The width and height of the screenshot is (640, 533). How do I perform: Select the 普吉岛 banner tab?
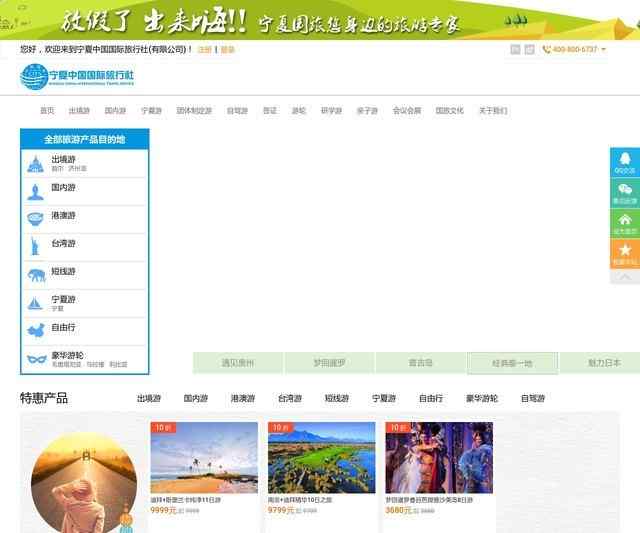[x=421, y=363]
